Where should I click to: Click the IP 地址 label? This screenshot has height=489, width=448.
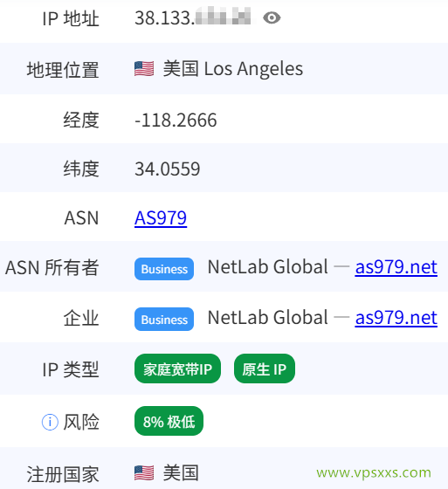point(71,18)
